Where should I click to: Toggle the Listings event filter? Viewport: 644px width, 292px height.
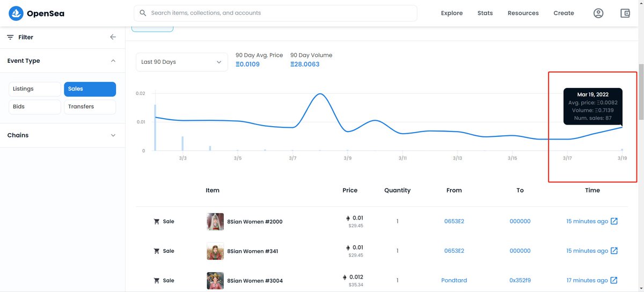(x=35, y=89)
